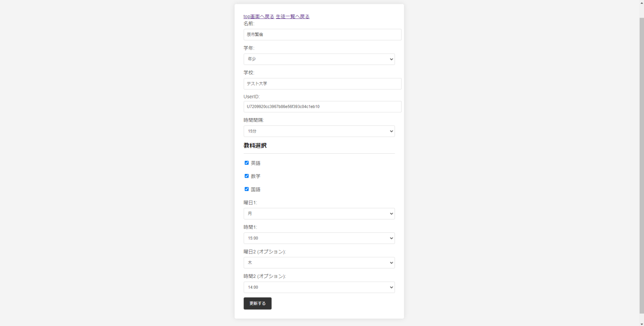The height and width of the screenshot is (326, 644).
Task: Focus the 名前 text field
Action: (x=322, y=35)
